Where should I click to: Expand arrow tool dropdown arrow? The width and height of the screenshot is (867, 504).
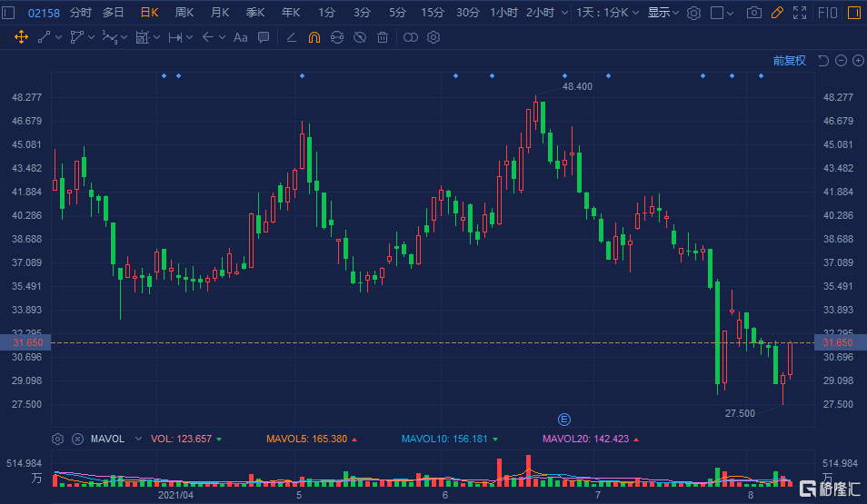223,37
